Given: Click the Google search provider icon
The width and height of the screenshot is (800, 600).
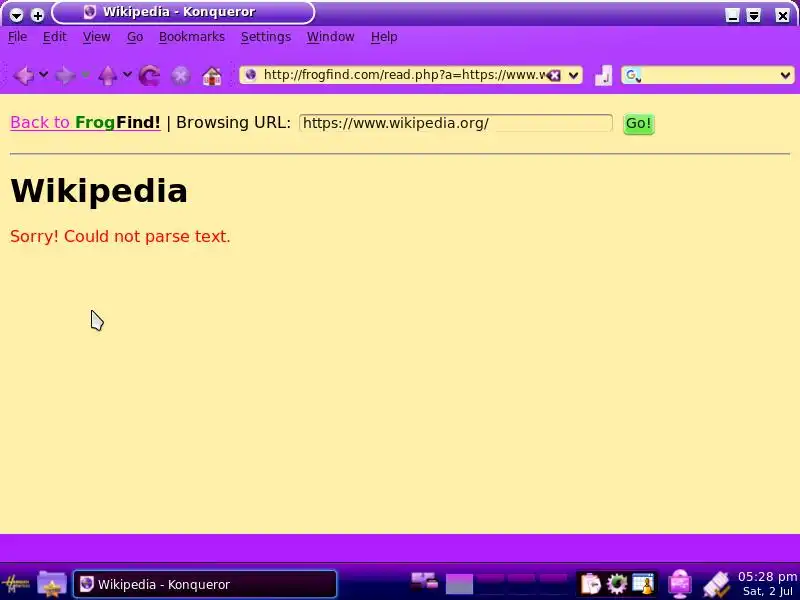Looking at the screenshot, I should pyautogui.click(x=632, y=76).
